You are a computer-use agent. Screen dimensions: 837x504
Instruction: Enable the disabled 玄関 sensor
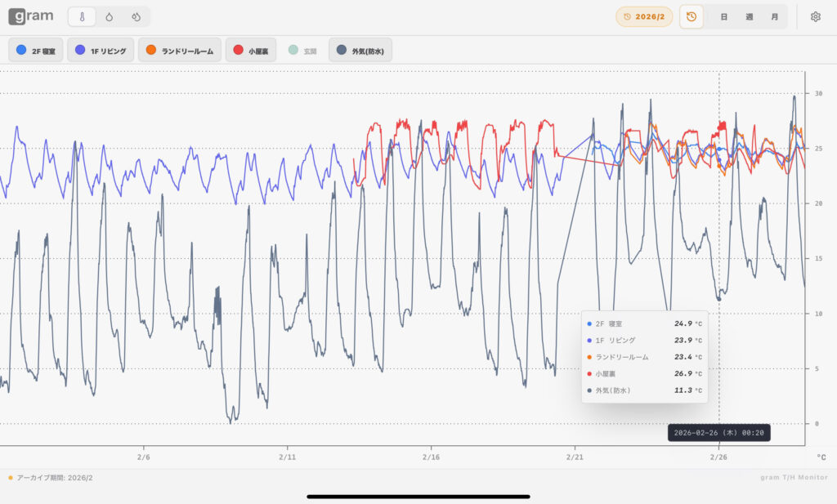[303, 51]
